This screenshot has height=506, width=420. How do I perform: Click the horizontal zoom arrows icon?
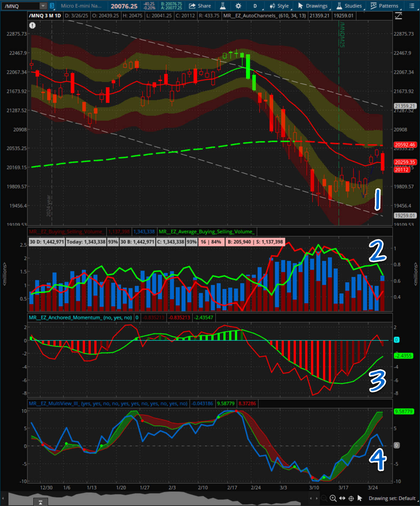point(342,498)
